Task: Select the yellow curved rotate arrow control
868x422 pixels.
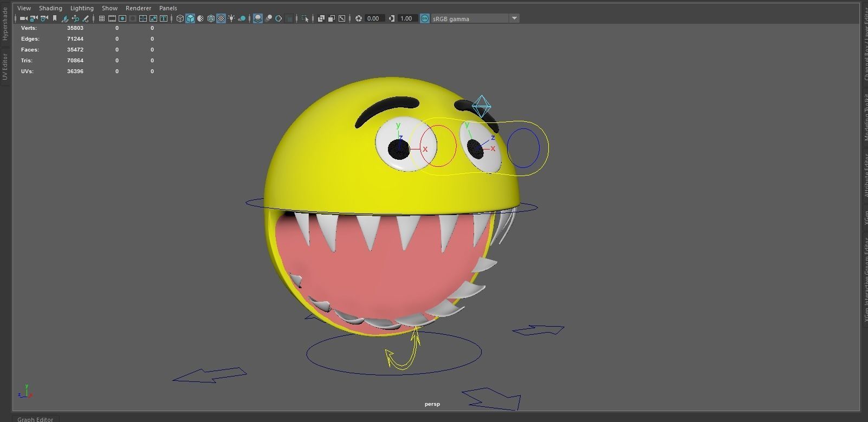Action: coord(403,349)
